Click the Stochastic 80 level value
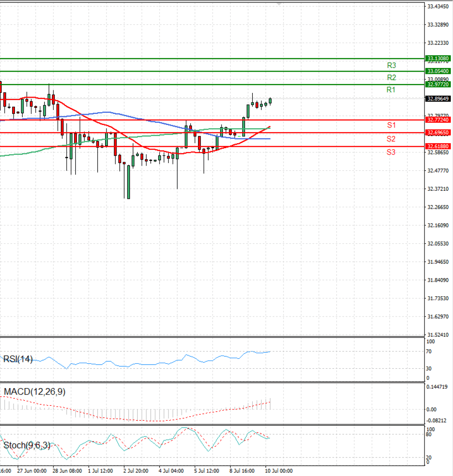This screenshot has width=453, height=476. pyautogui.click(x=429, y=434)
